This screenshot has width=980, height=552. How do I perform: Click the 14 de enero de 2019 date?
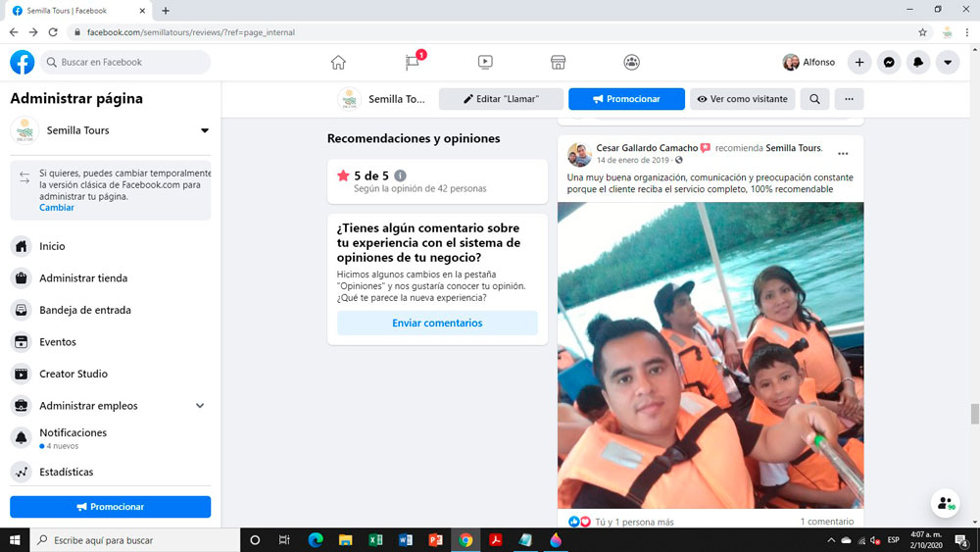(x=632, y=160)
